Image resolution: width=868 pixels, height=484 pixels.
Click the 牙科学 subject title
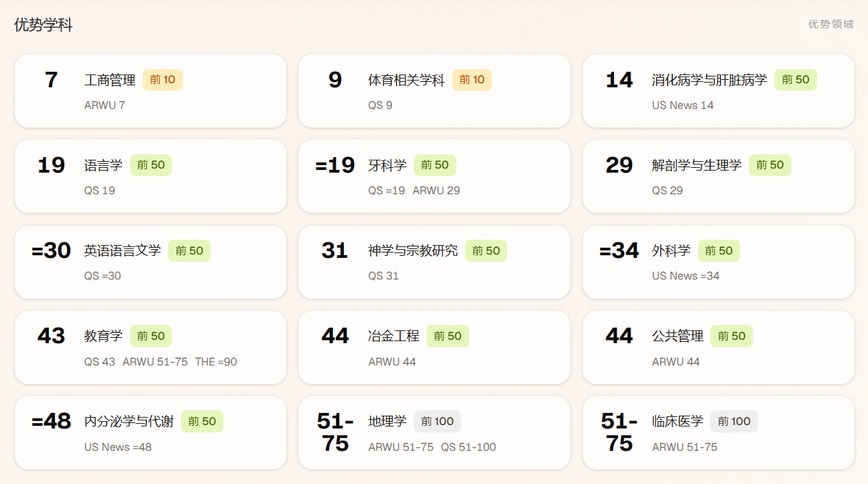[387, 165]
